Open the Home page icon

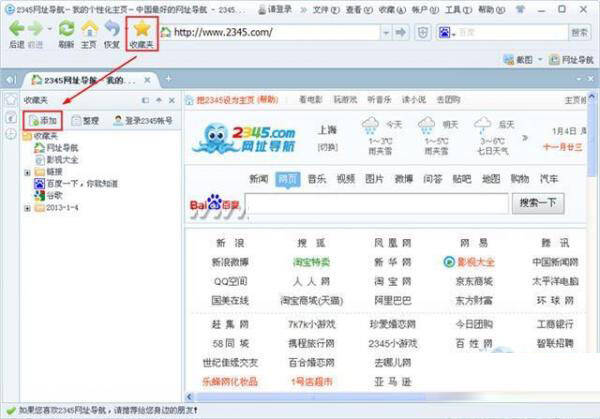click(89, 29)
